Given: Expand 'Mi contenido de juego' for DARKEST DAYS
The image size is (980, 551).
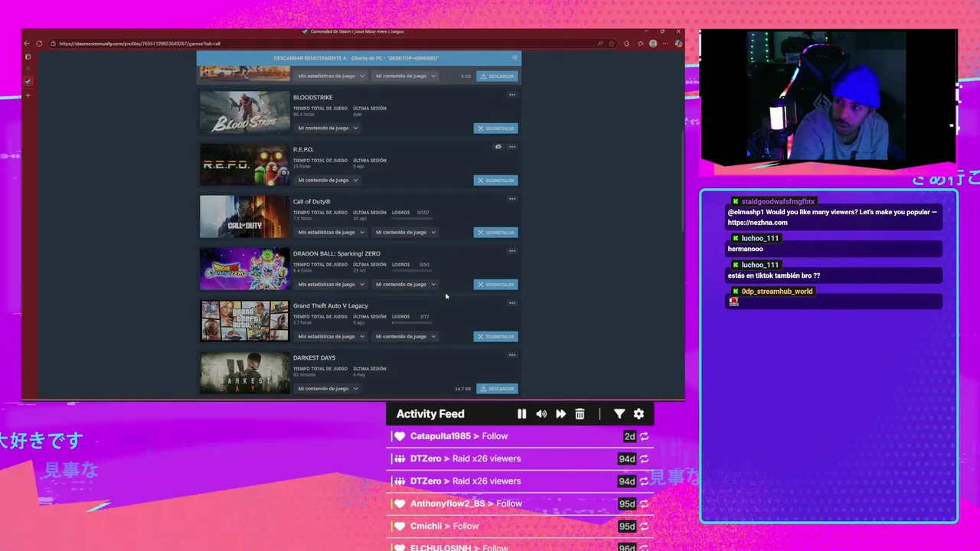Looking at the screenshot, I should coord(328,388).
